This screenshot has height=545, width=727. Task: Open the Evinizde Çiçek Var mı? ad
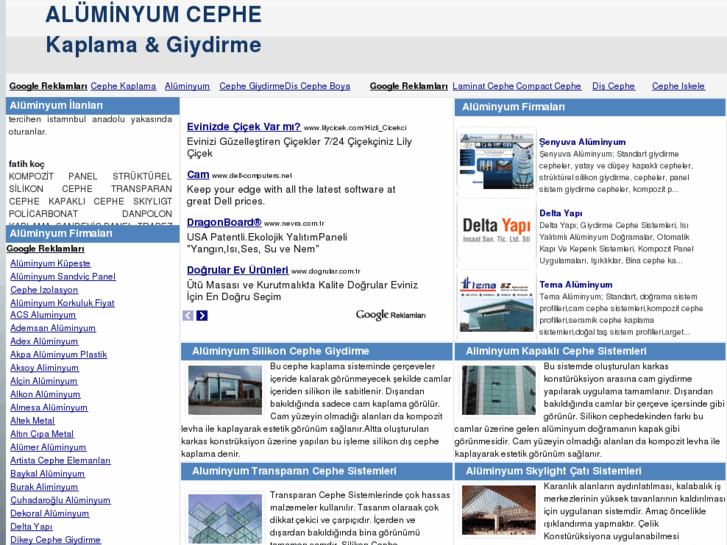click(x=244, y=127)
